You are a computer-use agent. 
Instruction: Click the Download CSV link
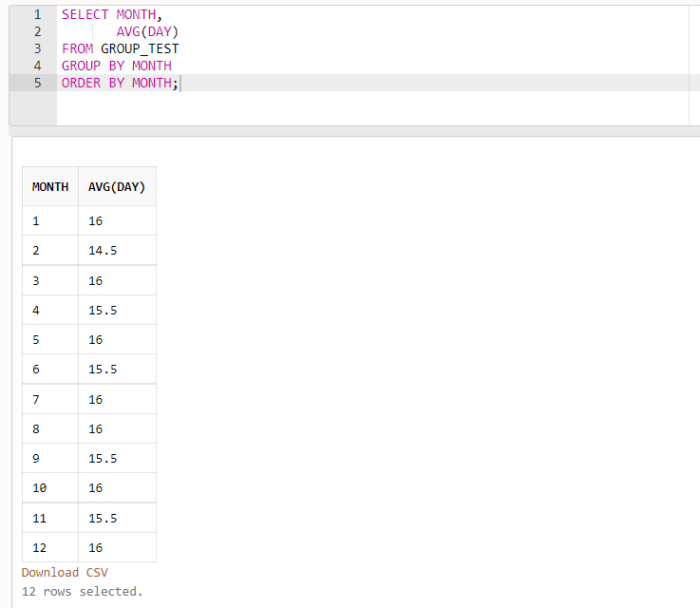click(x=65, y=572)
